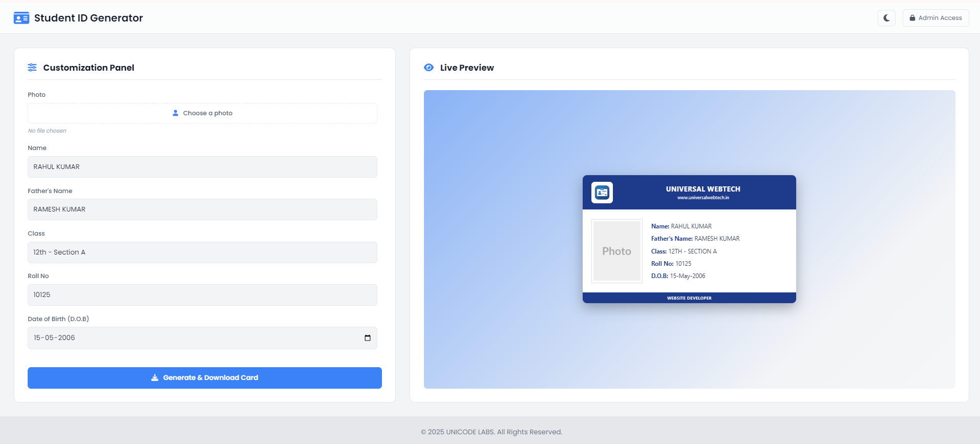Click the Photo placeholder on the ID card
The image size is (980, 444).
point(617,251)
